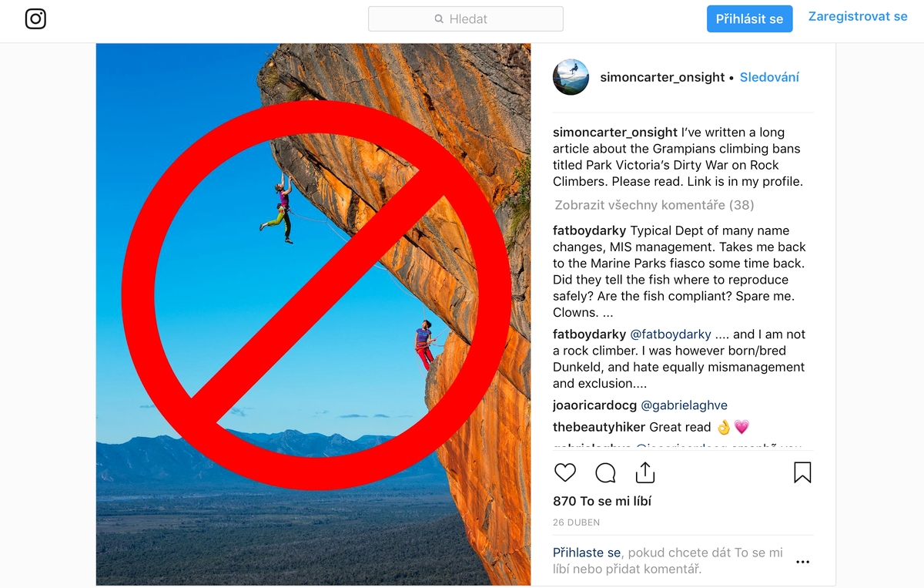Click the Hledat search field

tap(466, 18)
